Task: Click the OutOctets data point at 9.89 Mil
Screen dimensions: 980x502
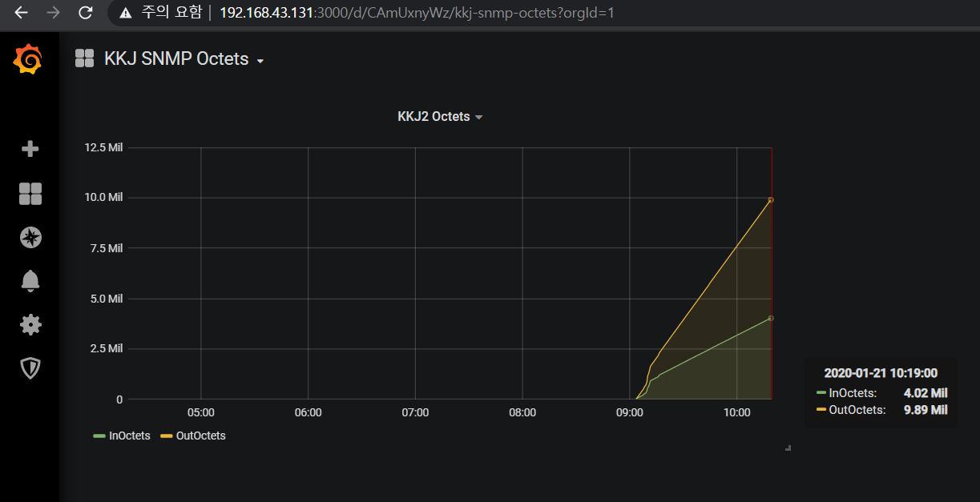Action: [771, 199]
